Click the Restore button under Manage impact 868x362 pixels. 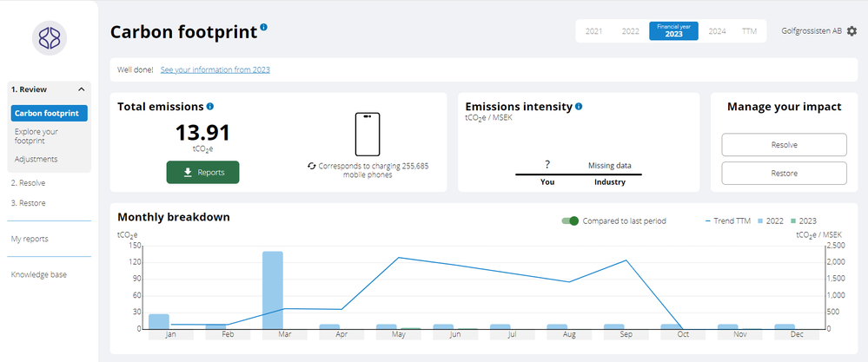(784, 173)
